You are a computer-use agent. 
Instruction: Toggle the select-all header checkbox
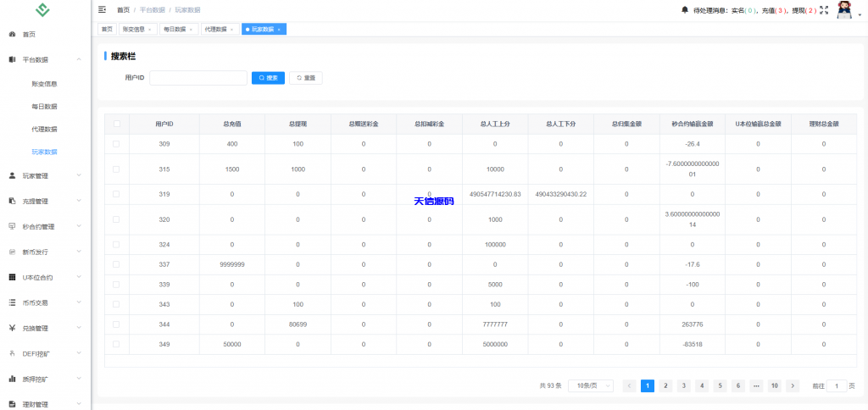tap(117, 124)
